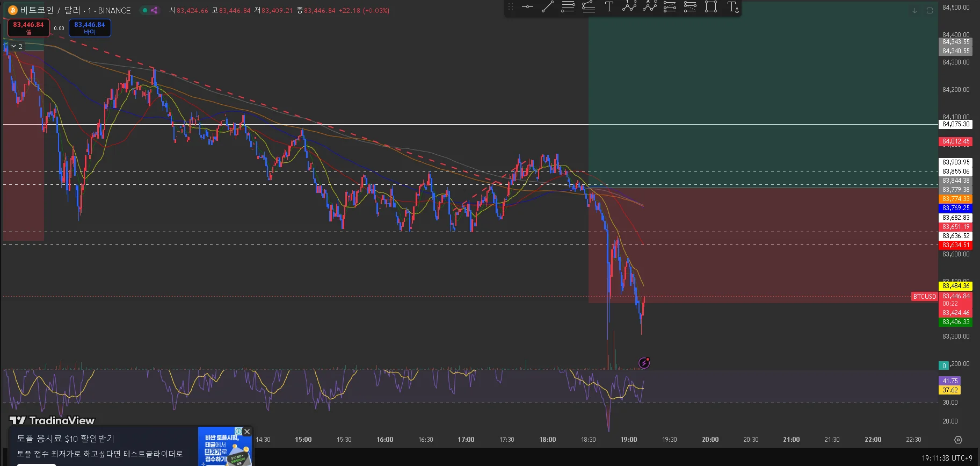Image resolution: width=980 pixels, height=466 pixels.
Task: Select the trend line drawing tool
Action: pyautogui.click(x=548, y=7)
